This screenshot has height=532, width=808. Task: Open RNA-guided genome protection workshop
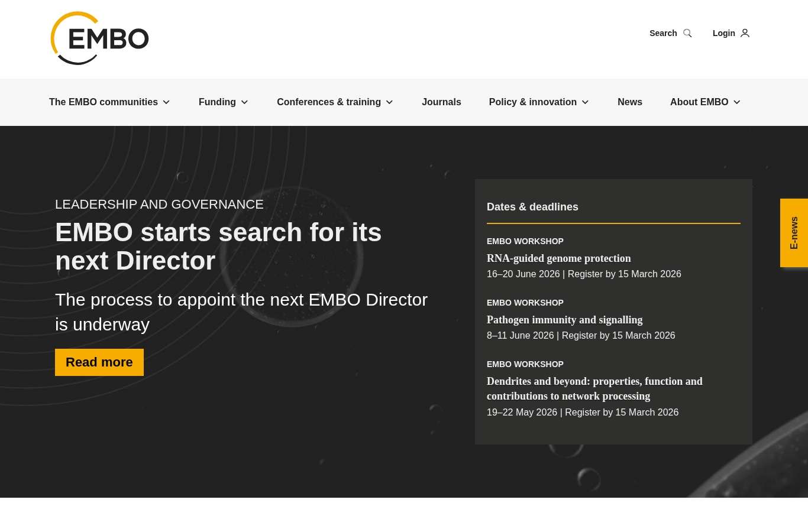click(558, 258)
